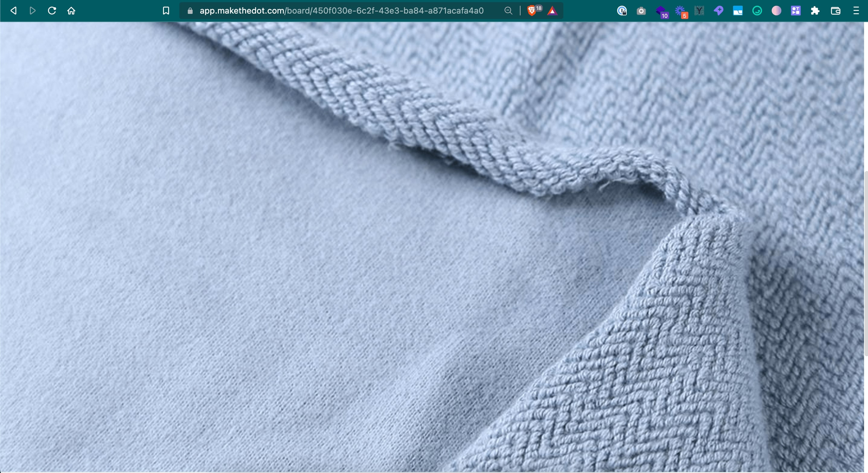Open the pink gradient circle extension
The width and height of the screenshot is (868, 473).
tap(776, 11)
